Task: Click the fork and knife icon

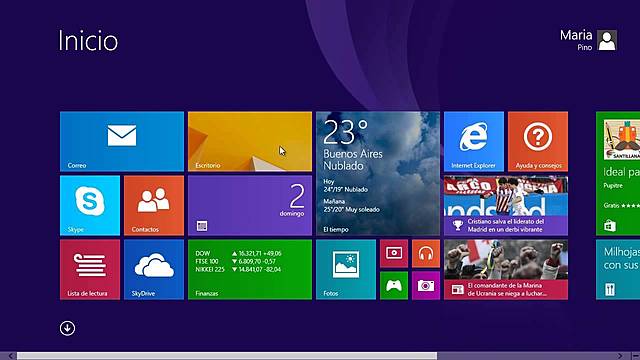Action: [x=610, y=290]
